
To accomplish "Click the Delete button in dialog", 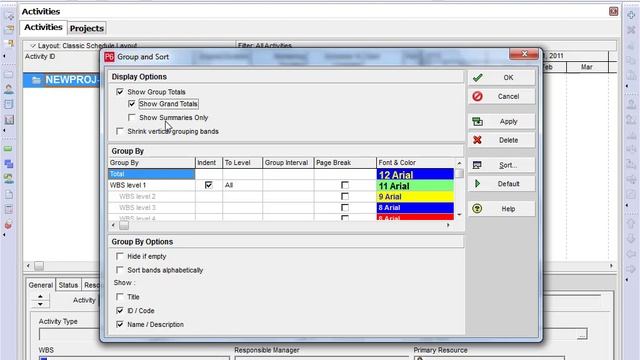I will 502,140.
